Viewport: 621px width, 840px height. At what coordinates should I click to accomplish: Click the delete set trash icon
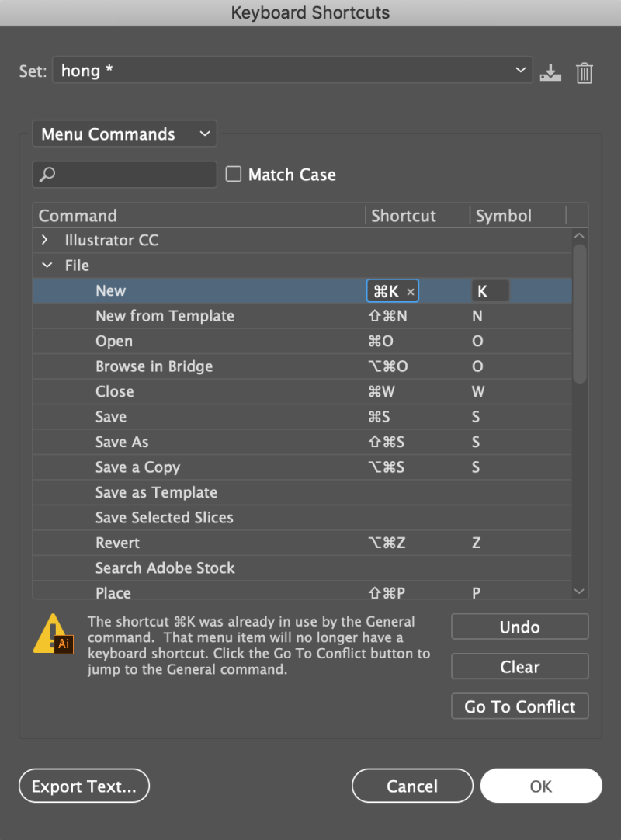tap(585, 73)
